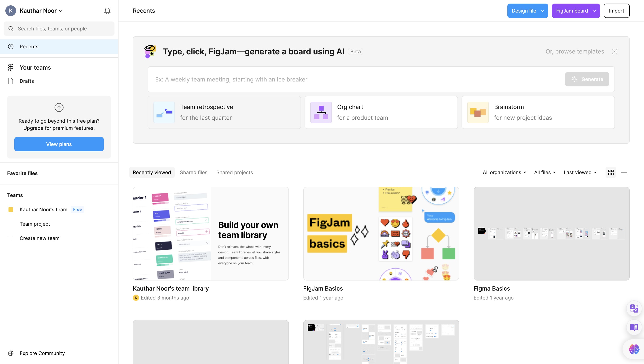Click the yellow team color swatch
This screenshot has width=644, height=364.
tap(11, 210)
